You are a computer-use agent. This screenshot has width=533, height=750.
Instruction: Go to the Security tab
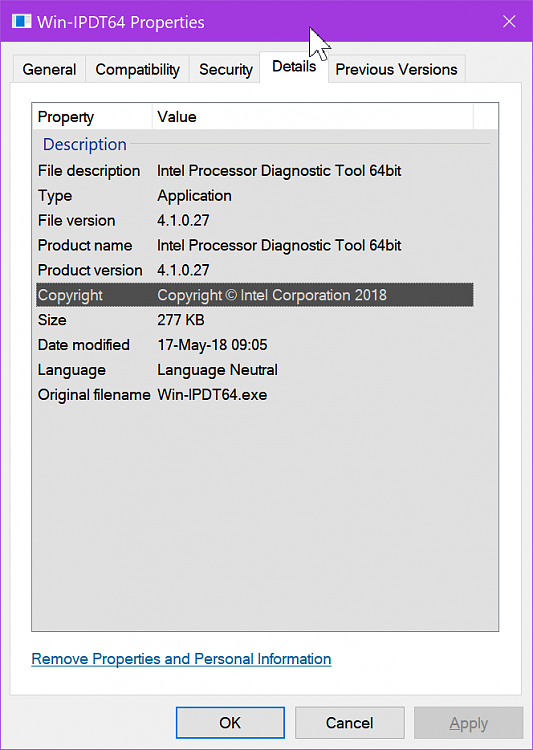coord(225,69)
